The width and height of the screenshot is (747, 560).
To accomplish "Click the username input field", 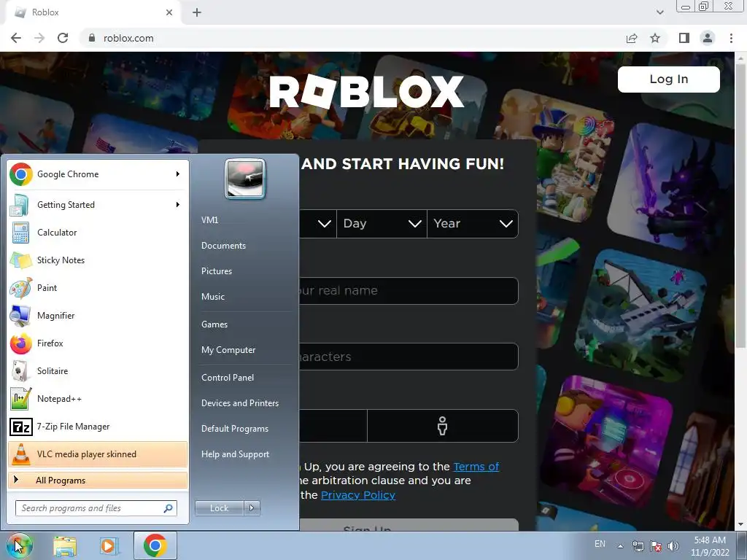I will pos(409,290).
